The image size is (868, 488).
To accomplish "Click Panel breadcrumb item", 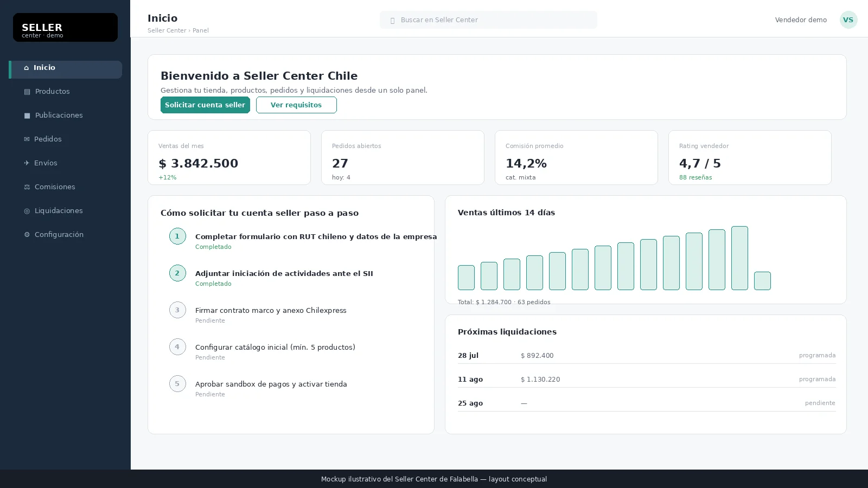I will tap(201, 31).
